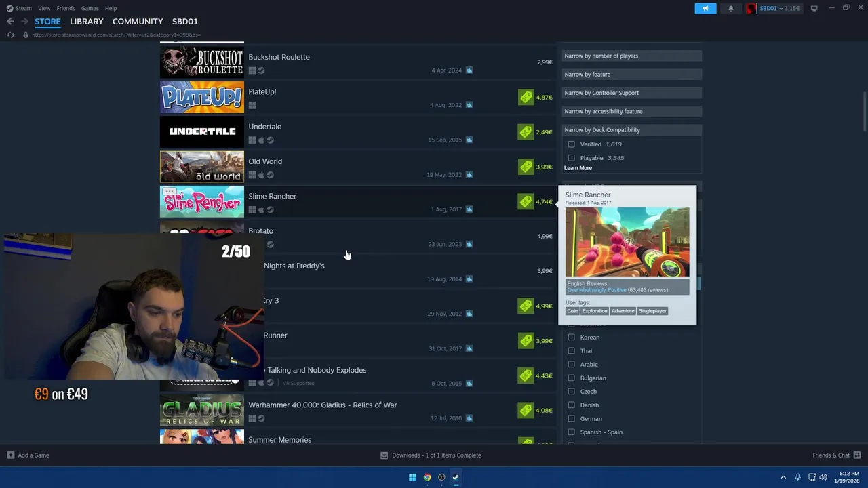This screenshot has height=488, width=868.
Task: Click the discount tag for Warhammer 40,000: Gladius
Action: click(x=526, y=410)
